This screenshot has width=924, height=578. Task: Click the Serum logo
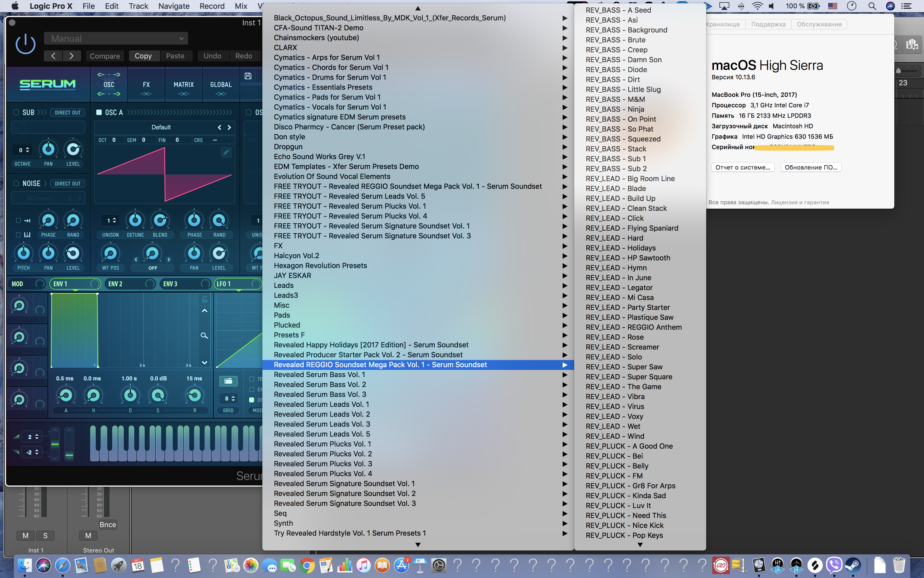coord(48,84)
